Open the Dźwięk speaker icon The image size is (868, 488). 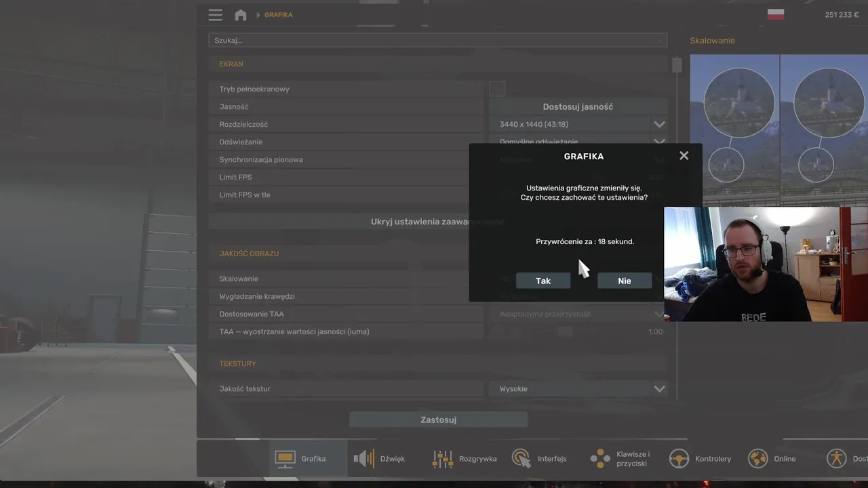(363, 459)
